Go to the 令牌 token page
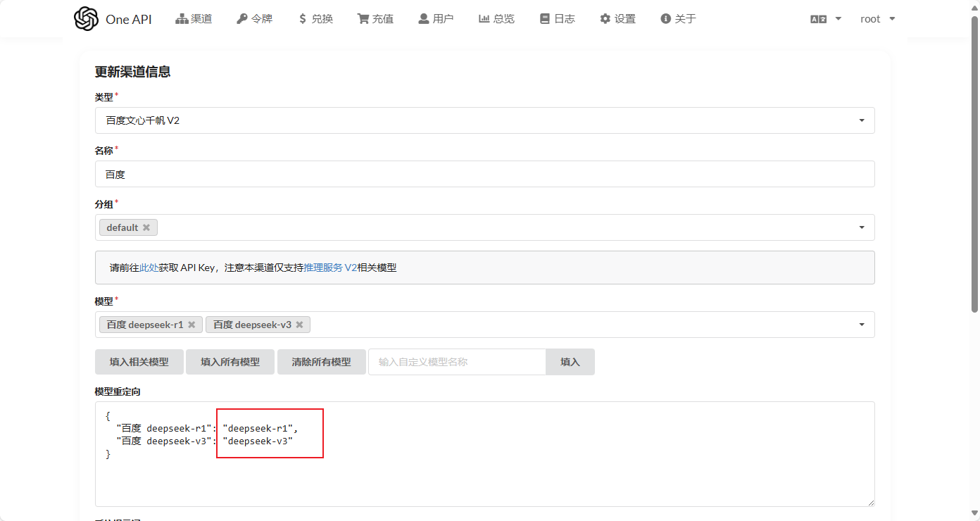This screenshot has width=980, height=521. point(254,19)
